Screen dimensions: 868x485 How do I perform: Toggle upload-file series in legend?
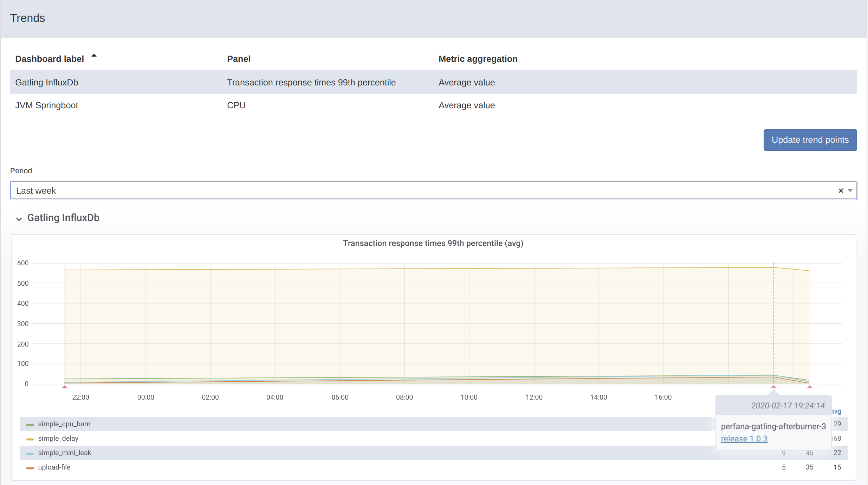tap(54, 467)
